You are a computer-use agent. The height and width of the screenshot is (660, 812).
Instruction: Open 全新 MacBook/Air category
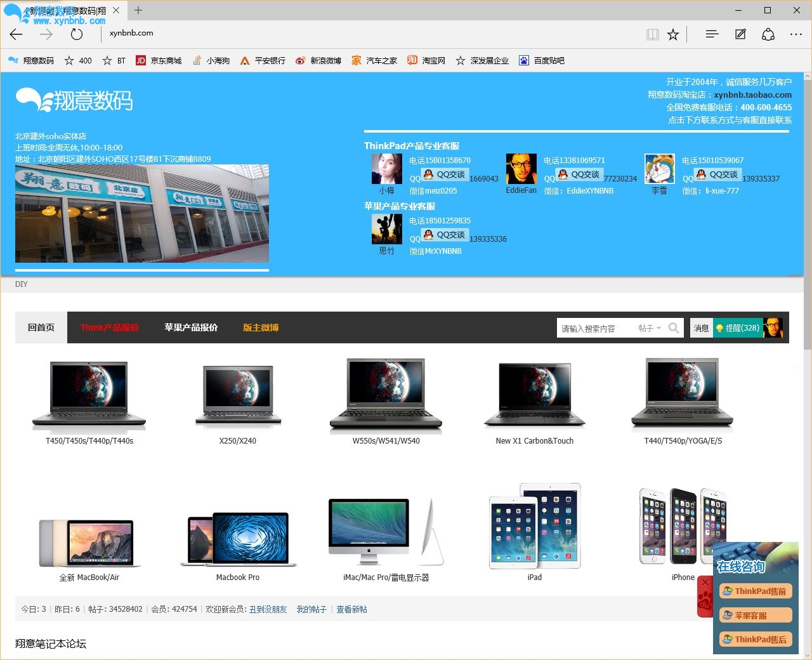89,550
